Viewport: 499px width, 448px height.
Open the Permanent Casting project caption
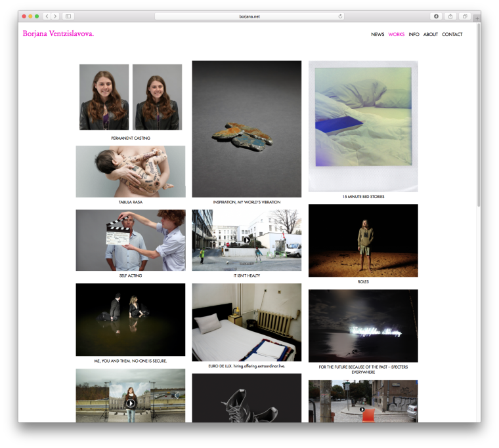130,138
